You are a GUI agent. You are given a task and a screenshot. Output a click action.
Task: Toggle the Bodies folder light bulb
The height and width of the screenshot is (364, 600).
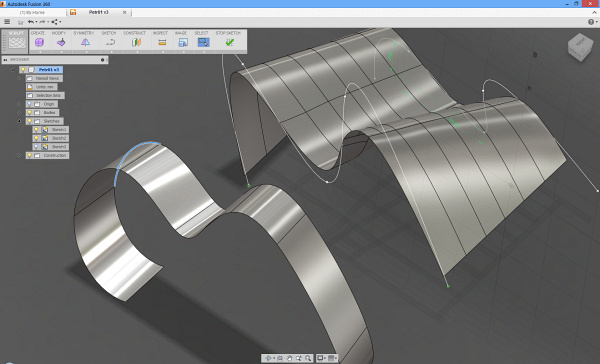[x=29, y=113]
